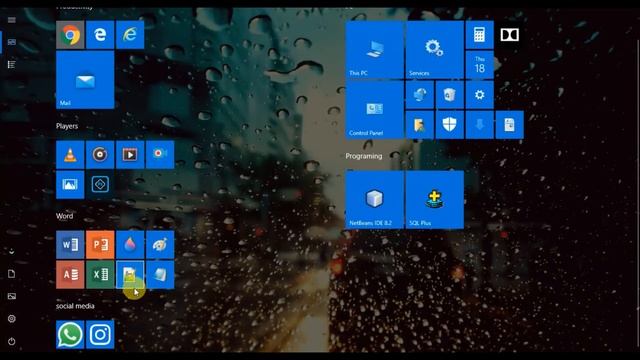Open the Paint palette tile
This screenshot has width=640, height=360.
click(x=160, y=244)
